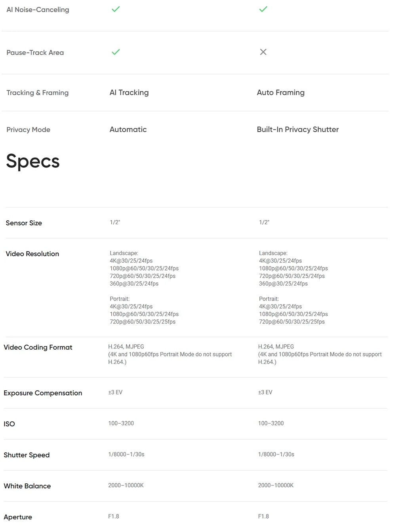Click the Pause-Track Area label
396x532 pixels.
pyautogui.click(x=35, y=53)
